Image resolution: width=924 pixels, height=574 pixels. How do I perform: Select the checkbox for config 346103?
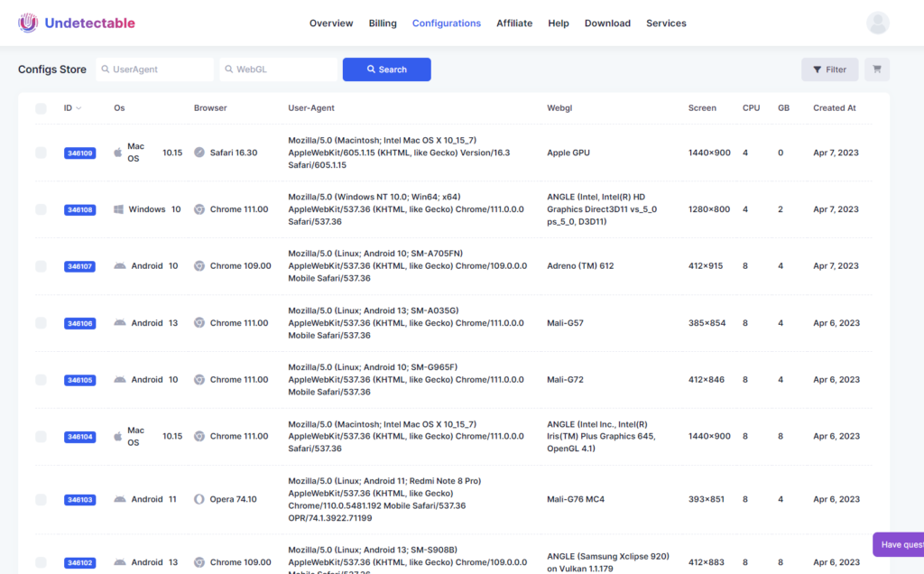coord(41,499)
